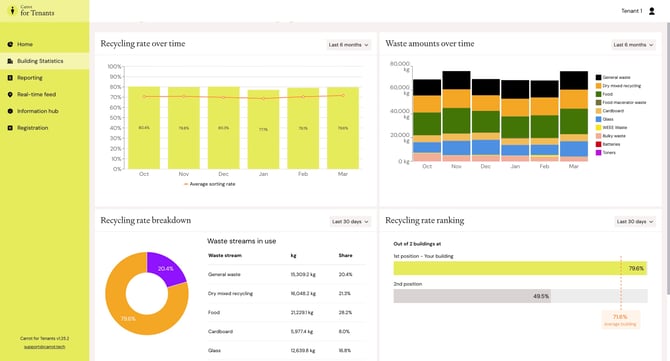Click the Carrot for Tenants version text

tap(44, 338)
